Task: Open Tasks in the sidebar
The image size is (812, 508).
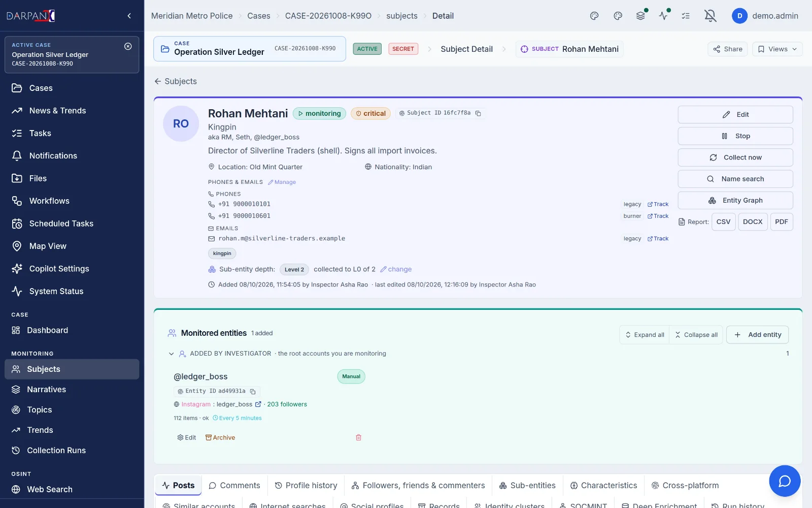Action: pyautogui.click(x=72, y=133)
